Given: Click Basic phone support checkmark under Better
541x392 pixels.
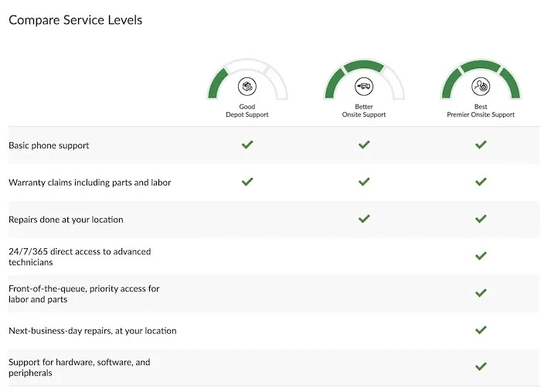Looking at the screenshot, I should click(364, 145).
